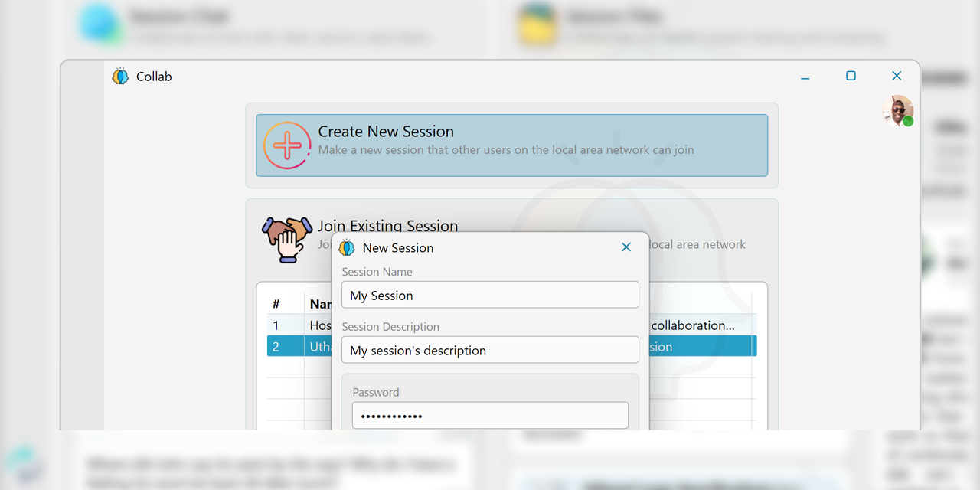This screenshot has height=490, width=980.
Task: Click the green online status dot
Action: click(908, 121)
